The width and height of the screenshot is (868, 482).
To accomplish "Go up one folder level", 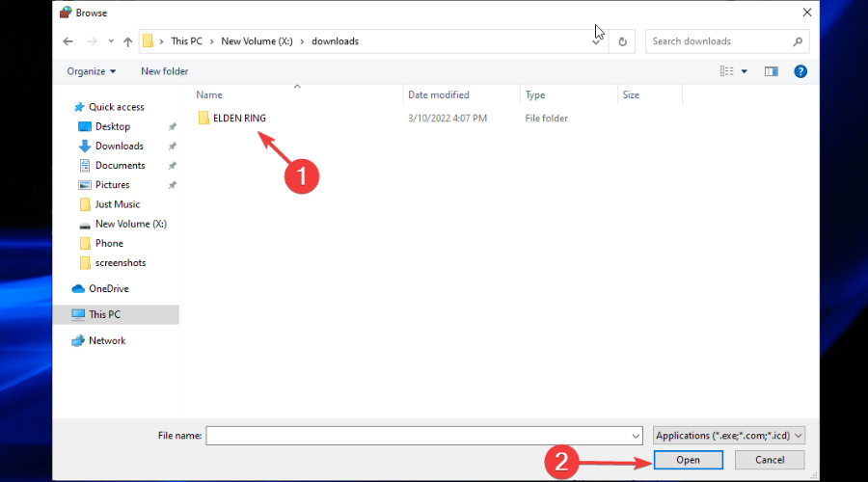I will (x=128, y=41).
